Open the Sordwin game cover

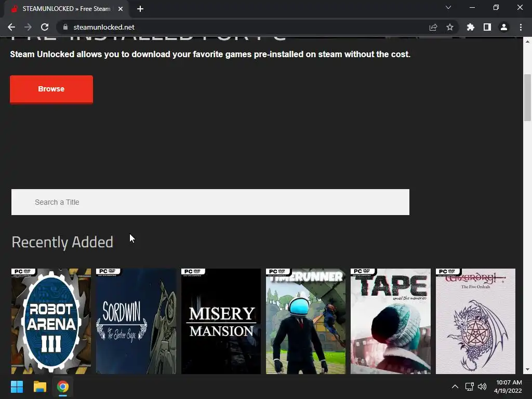136,321
